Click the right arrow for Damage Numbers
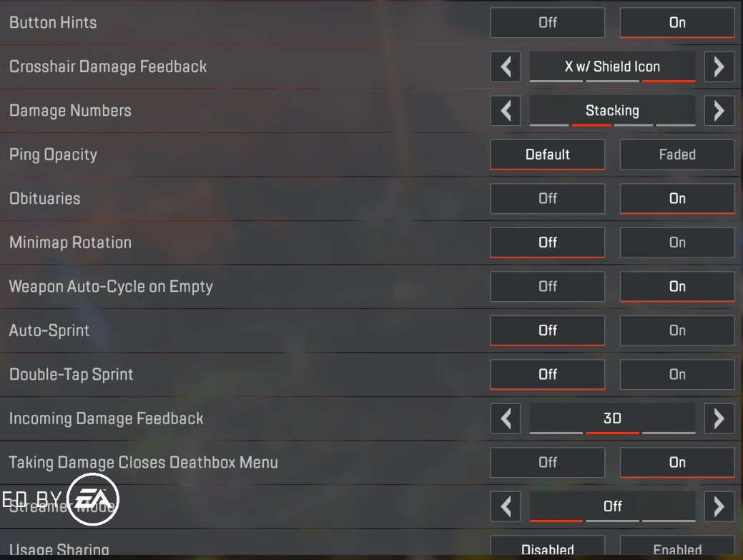 click(719, 111)
